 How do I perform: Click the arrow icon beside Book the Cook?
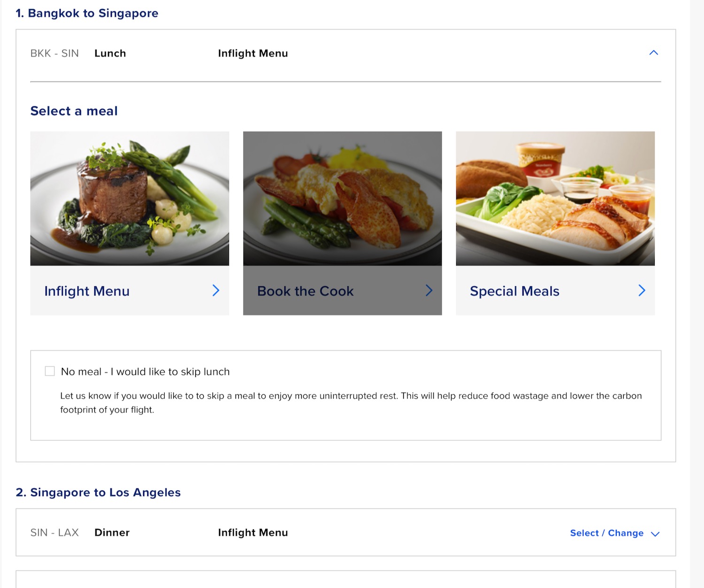429,290
